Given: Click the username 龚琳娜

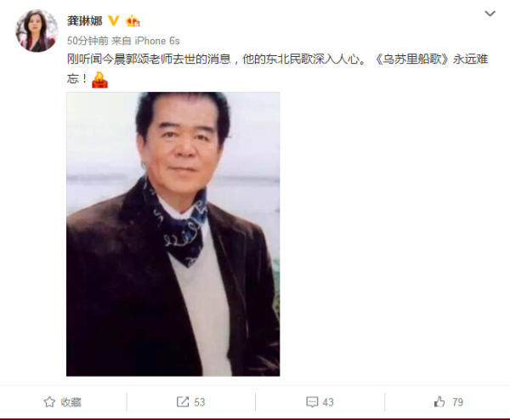Looking at the screenshot, I should point(84,21).
